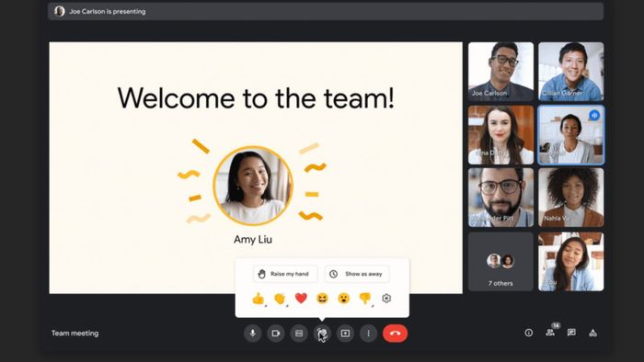Click the red leave call button
Screen dimensions: 644x362
[395, 334]
